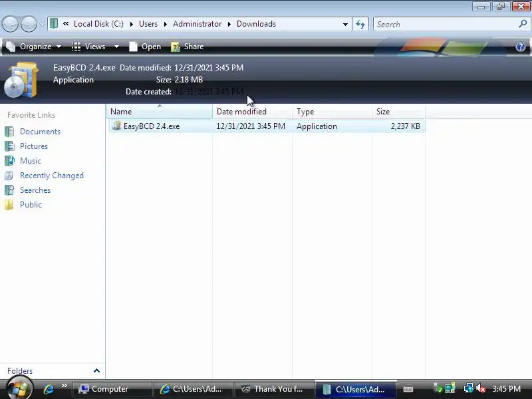Switch to Explorer C:\Users\Ad... taskbar button
This screenshot has height=399, width=532.
(x=356, y=389)
